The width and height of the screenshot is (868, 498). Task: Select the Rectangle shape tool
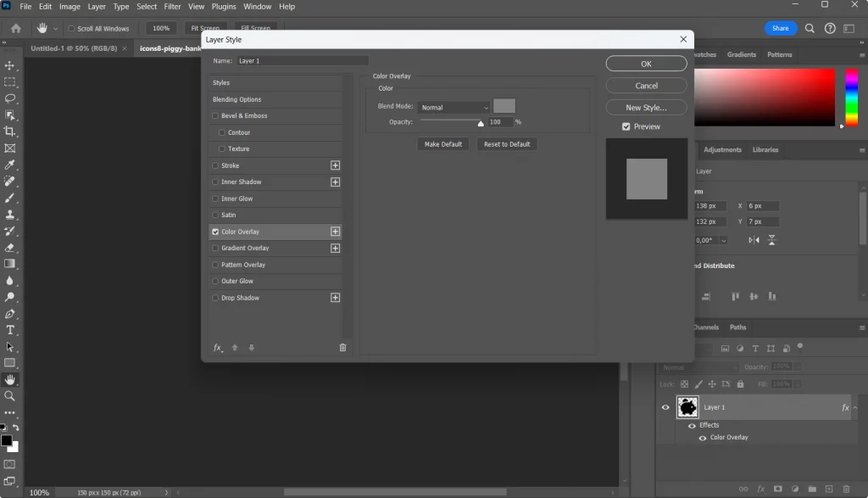pos(10,363)
